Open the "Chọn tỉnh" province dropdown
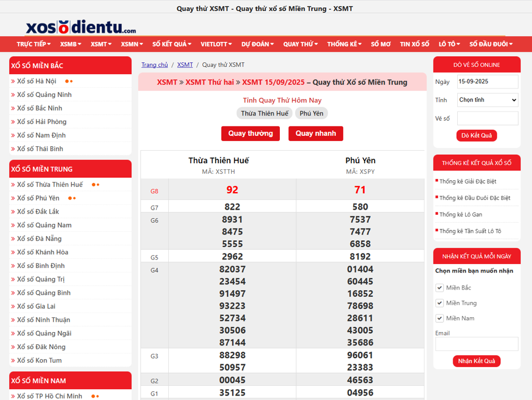 pos(487,100)
